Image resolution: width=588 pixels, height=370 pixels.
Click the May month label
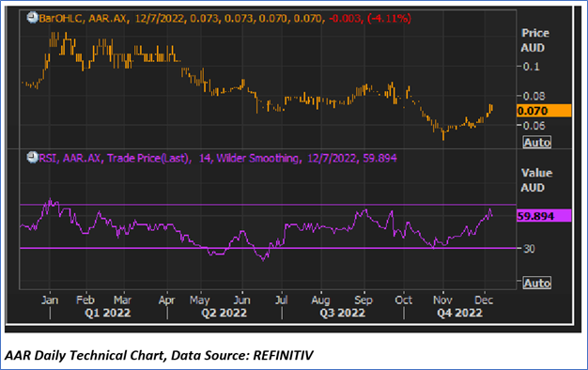coord(199,300)
